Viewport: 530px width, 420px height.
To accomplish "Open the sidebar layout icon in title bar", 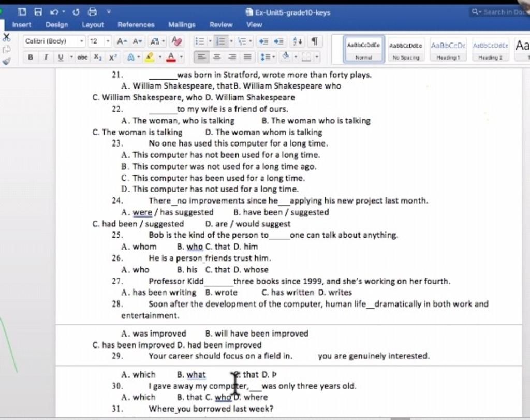I will pyautogui.click(x=22, y=12).
